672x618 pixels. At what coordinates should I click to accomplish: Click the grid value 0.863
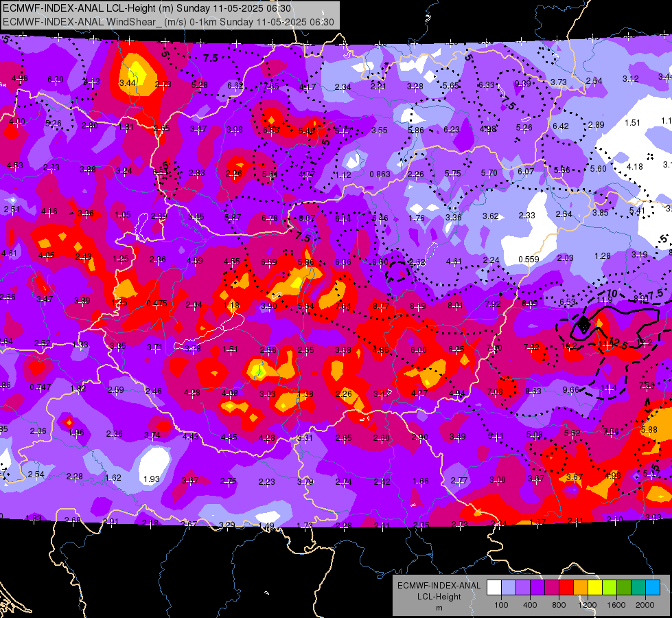pyautogui.click(x=380, y=174)
